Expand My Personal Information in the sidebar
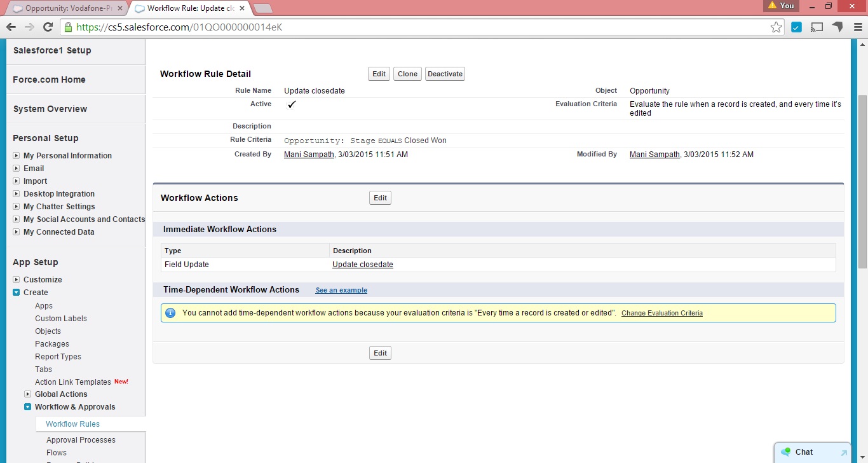 click(x=16, y=155)
